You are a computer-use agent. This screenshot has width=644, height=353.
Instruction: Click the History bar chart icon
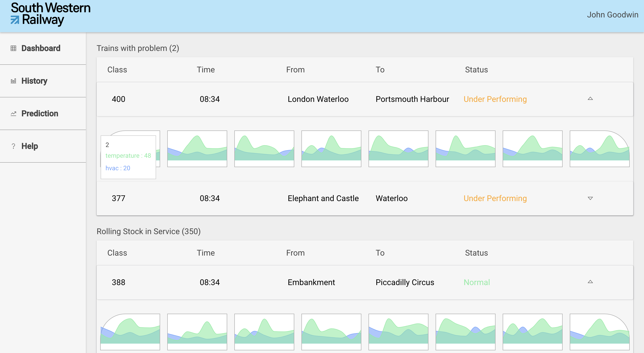click(13, 81)
